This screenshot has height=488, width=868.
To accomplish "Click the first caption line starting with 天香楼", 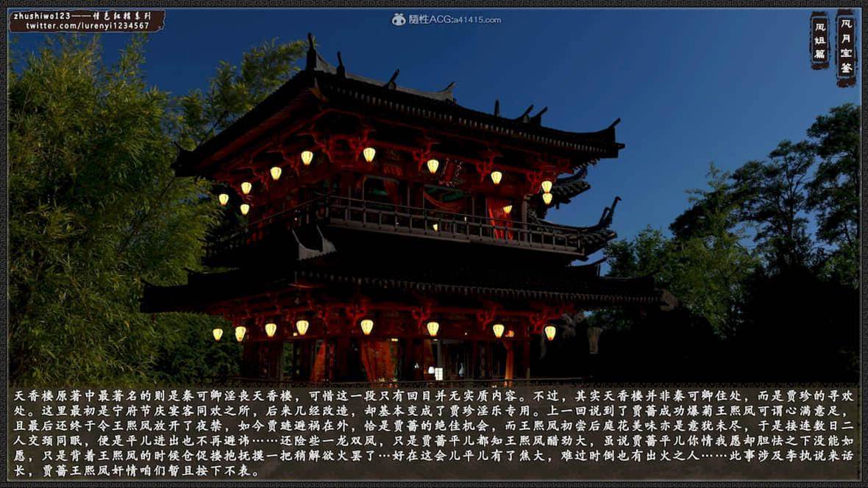I will click(434, 396).
